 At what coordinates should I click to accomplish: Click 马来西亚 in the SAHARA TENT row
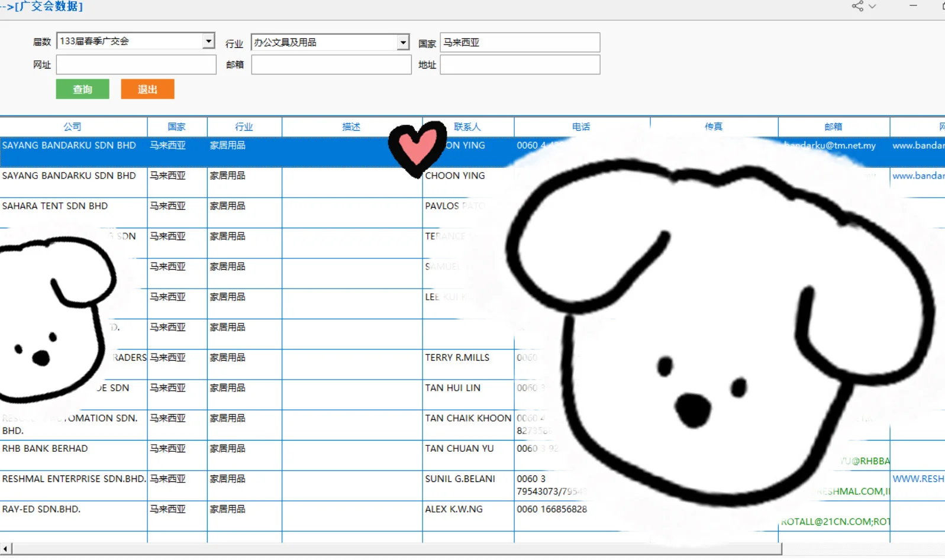tap(167, 206)
